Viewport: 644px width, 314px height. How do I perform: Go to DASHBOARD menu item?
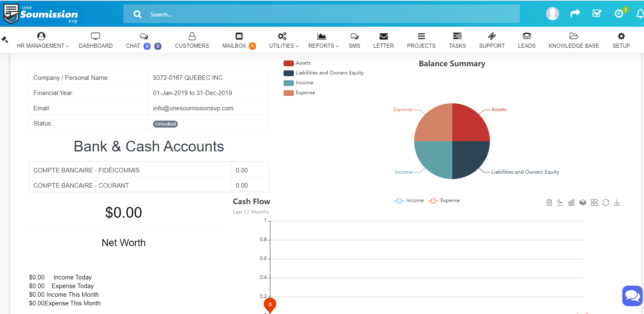click(x=95, y=46)
